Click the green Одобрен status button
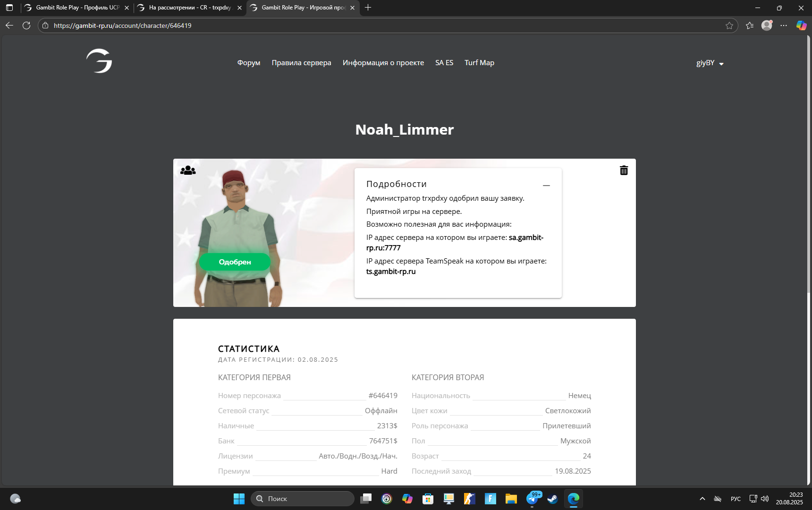The width and height of the screenshot is (812, 510). point(235,262)
